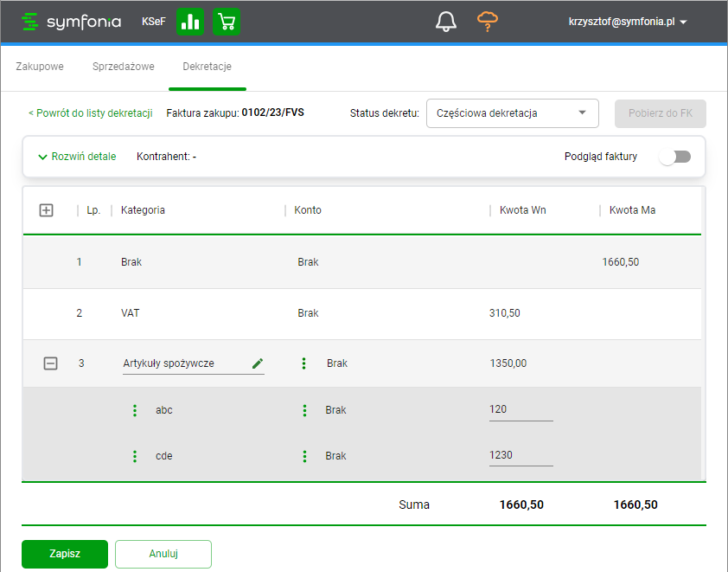Click Kwota Ma column header
This screenshot has height=572, width=728.
[632, 210]
